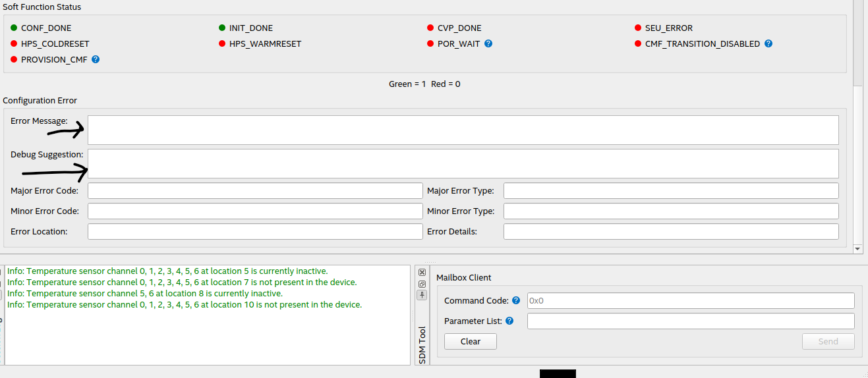Click the POR_WAIT help icon
This screenshot has width=868, height=378.
click(x=488, y=44)
